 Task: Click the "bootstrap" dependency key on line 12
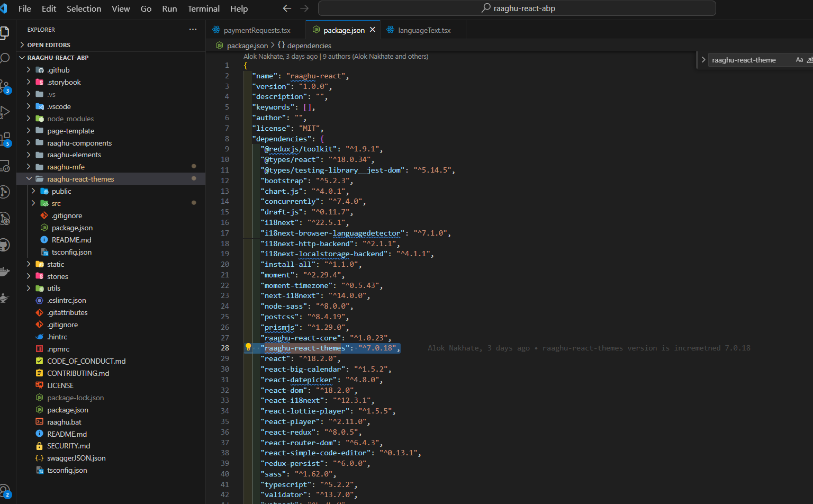click(x=284, y=181)
